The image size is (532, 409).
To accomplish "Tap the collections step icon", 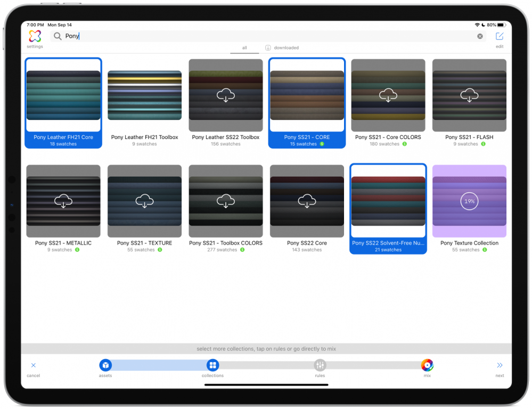I will (212, 365).
